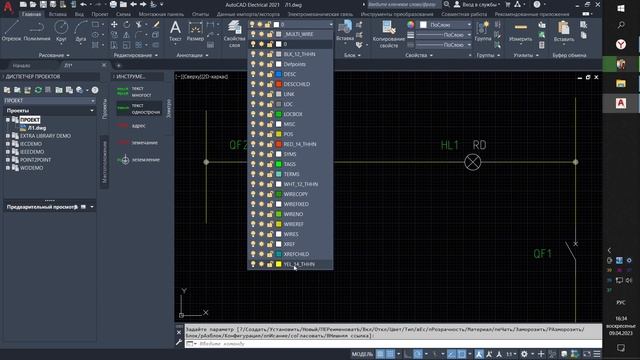Select the Arc (Дуга) tool
The image size is (640, 360).
(81, 31)
